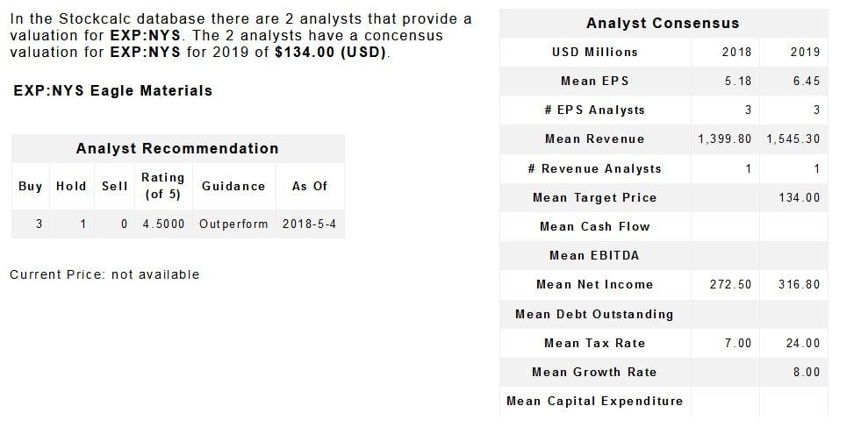Click the Outperform guidance value
This screenshot has height=427, width=868.
pyautogui.click(x=233, y=224)
